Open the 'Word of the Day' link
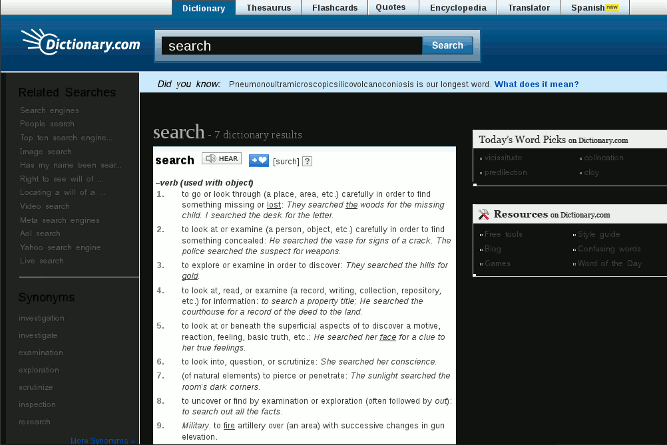 (610, 263)
